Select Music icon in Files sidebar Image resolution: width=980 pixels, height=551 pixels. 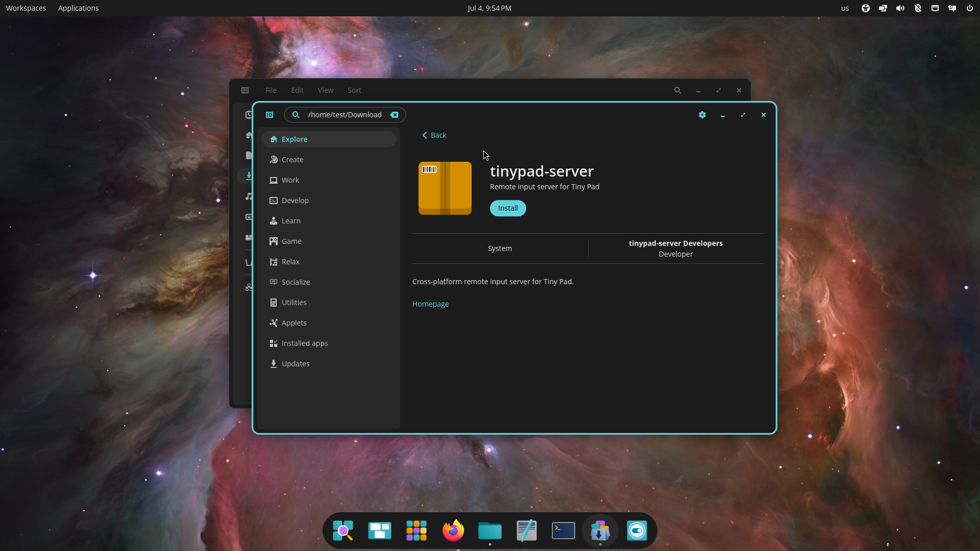(x=249, y=196)
